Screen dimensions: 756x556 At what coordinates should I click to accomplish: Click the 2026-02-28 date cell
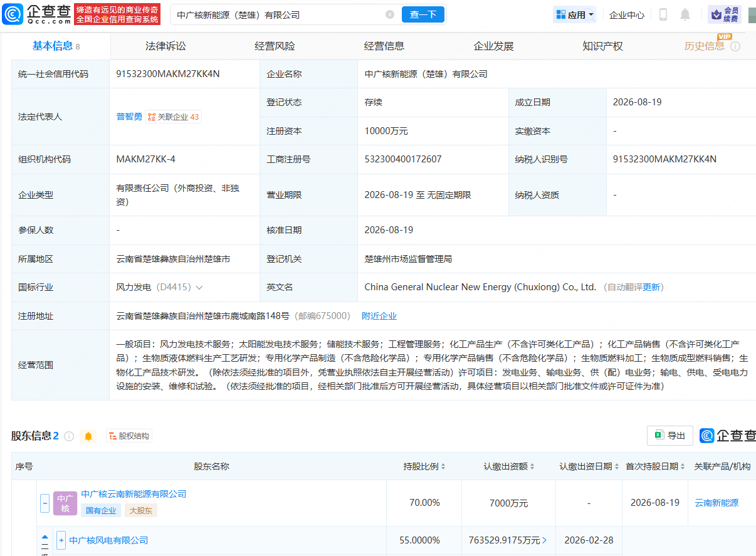(x=589, y=540)
